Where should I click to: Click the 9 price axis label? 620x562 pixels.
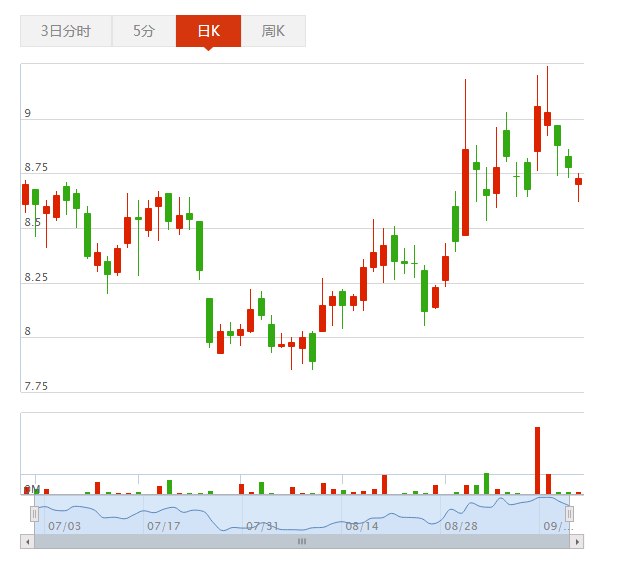coord(28,114)
